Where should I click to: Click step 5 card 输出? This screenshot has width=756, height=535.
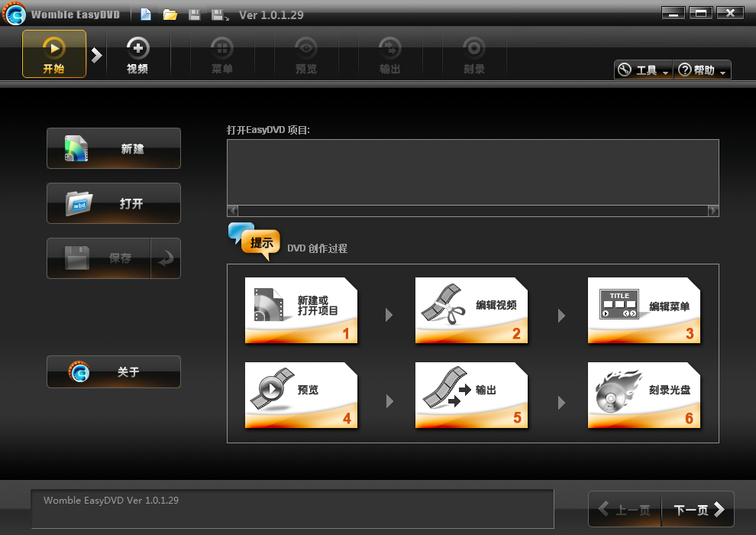tap(471, 395)
